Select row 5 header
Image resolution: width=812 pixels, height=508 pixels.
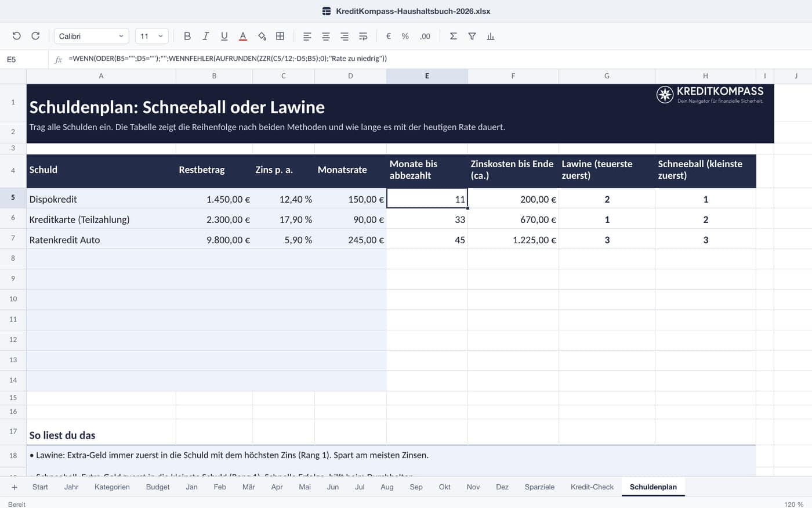[x=13, y=198]
